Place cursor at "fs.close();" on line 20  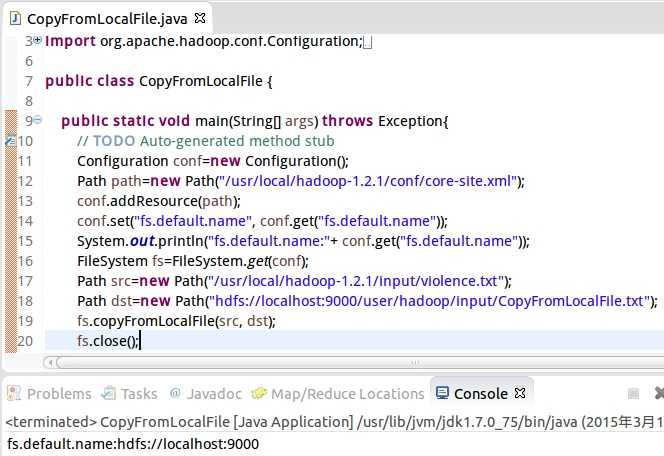[108, 341]
